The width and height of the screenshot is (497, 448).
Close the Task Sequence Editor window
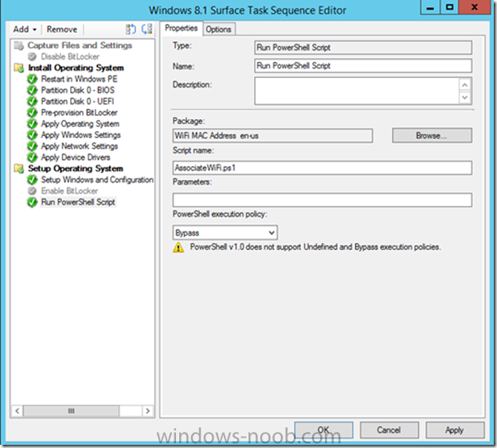click(475, 7)
